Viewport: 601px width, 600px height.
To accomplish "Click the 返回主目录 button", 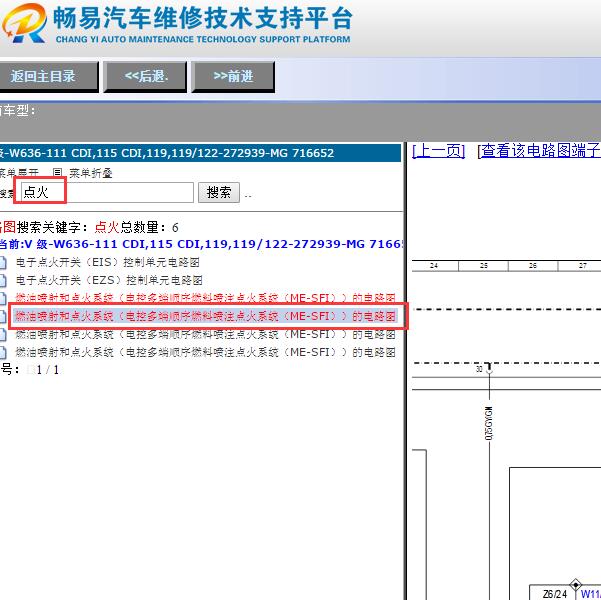I will click(x=48, y=77).
